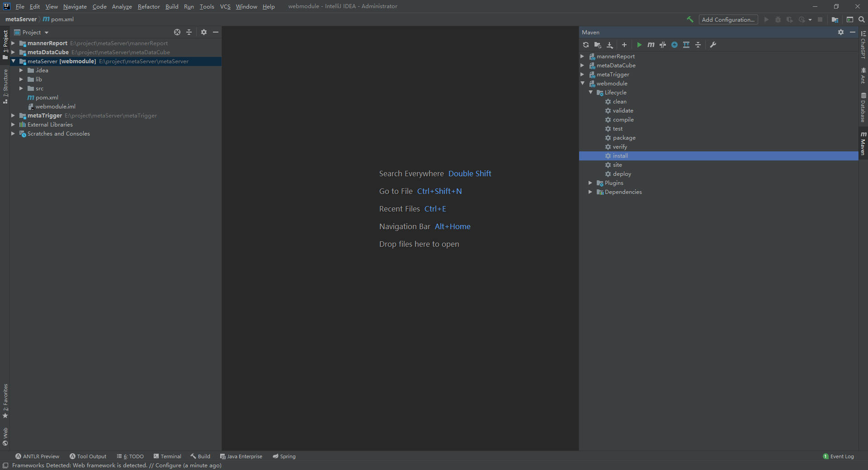Run Maven build with the green play icon
The width and height of the screenshot is (868, 470).
639,45
